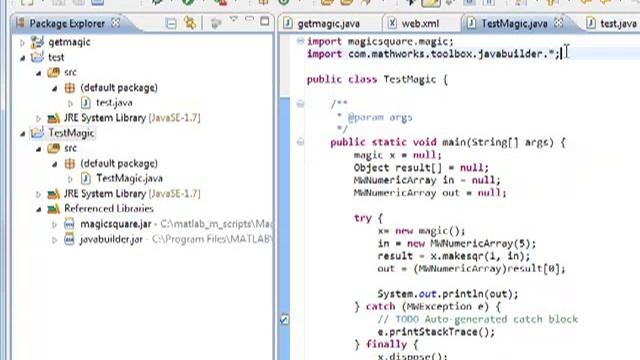
Task: Select JRE System Library under TestMagic project
Action: (132, 193)
